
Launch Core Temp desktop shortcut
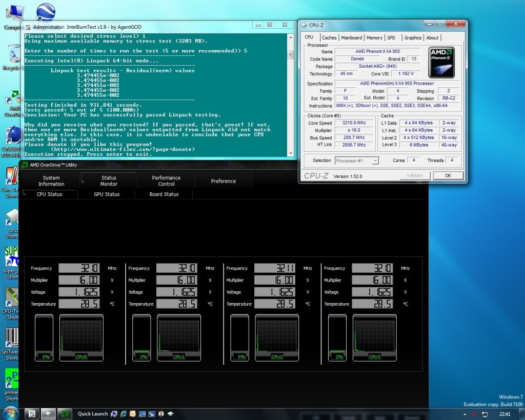(11, 183)
